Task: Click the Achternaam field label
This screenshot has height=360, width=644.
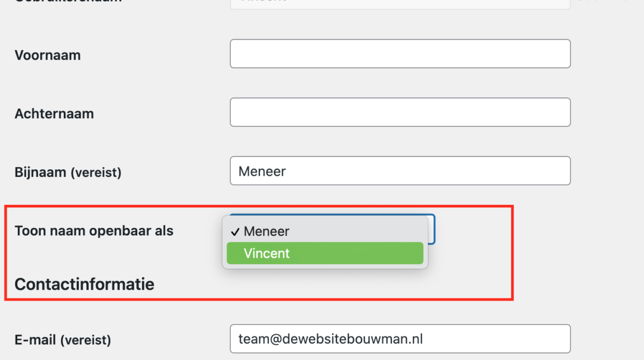Action: (x=54, y=114)
